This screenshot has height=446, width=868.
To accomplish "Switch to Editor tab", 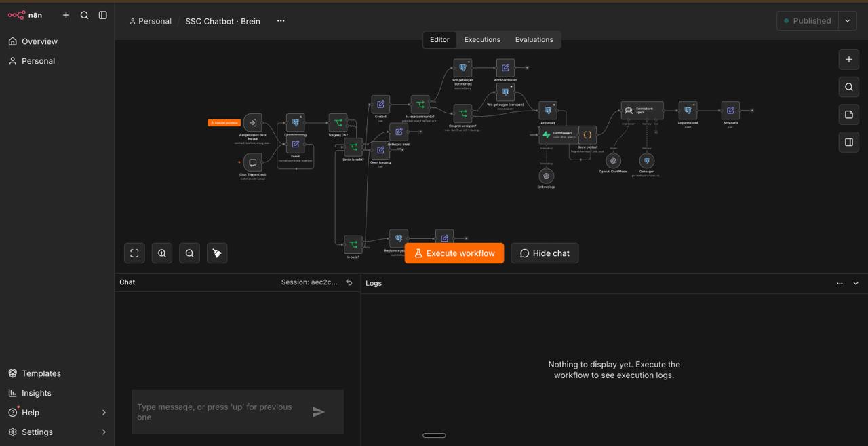I will 439,39.
